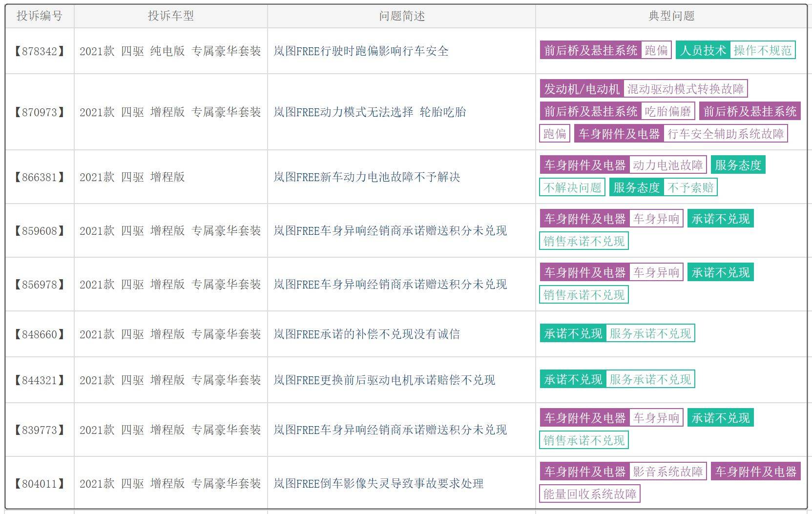Open complaint 岚图FREE承诺的补偿不兑现没有诚信
This screenshot has height=514, width=812.
[x=367, y=334]
